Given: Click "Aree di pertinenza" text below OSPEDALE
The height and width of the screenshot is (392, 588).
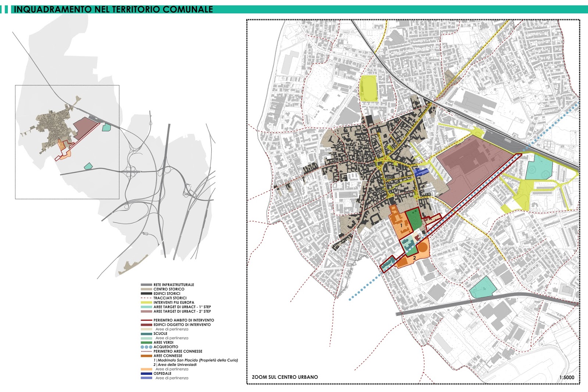Looking at the screenshot, I should (x=172, y=378).
